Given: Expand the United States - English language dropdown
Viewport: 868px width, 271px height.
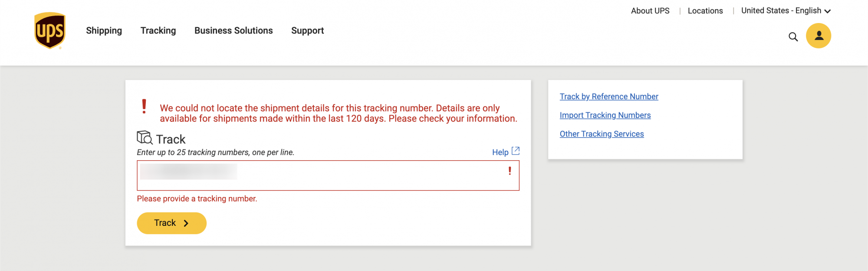Looking at the screenshot, I should [x=786, y=11].
